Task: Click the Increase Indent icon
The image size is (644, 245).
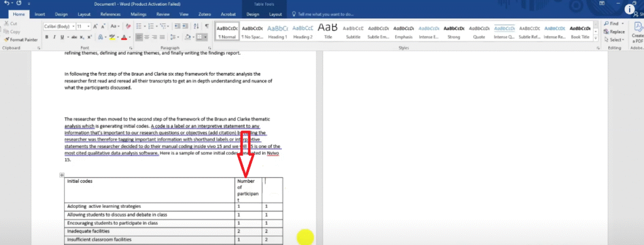Action: coord(186,26)
